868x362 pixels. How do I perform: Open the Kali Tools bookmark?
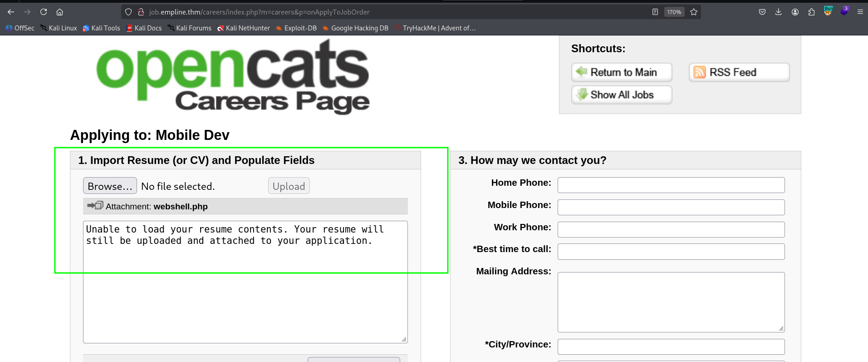pyautogui.click(x=101, y=28)
